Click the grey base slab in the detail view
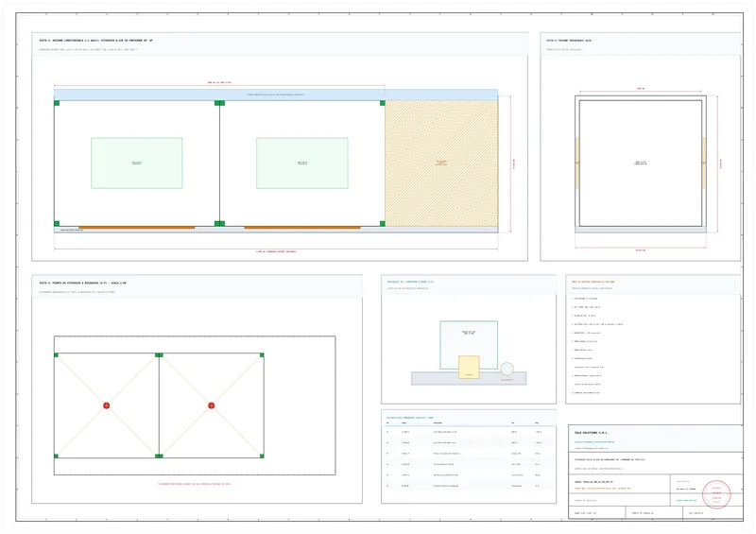This screenshot has width=756, height=534. tap(469, 378)
